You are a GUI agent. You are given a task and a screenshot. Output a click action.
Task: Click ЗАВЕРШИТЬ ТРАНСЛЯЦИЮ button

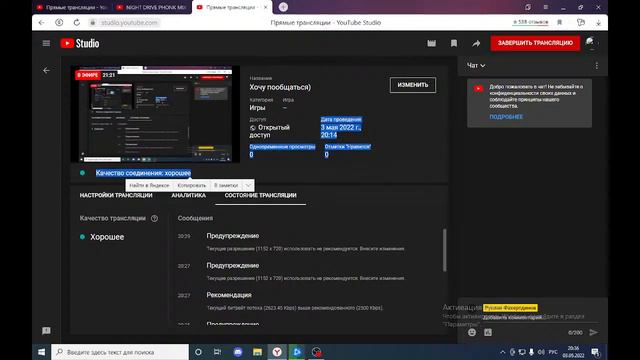(x=535, y=43)
